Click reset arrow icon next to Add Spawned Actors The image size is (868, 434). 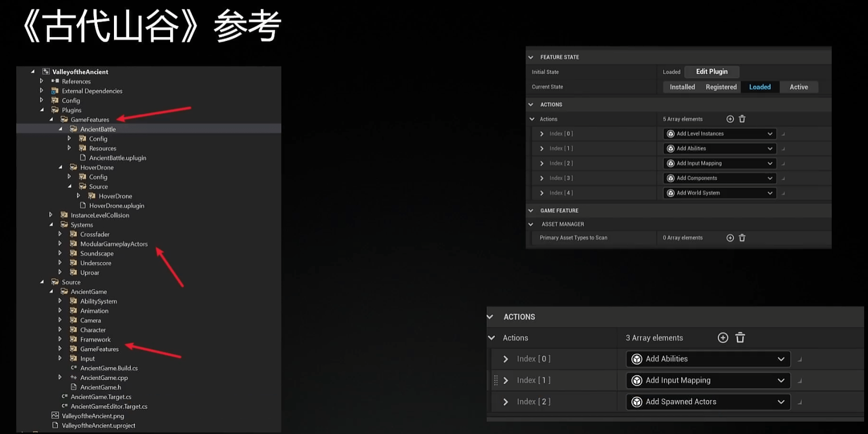[800, 402]
